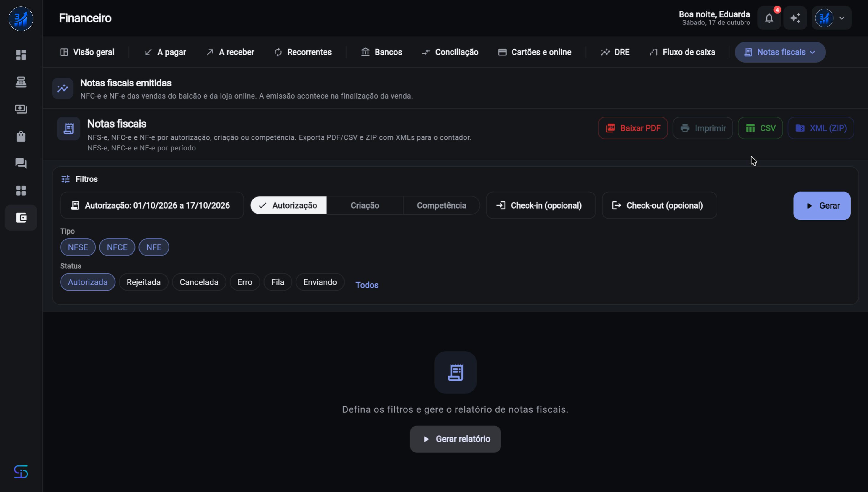Screen dimensions: 868x492
Task: Open the Autorização date range picker
Action: [x=152, y=206]
